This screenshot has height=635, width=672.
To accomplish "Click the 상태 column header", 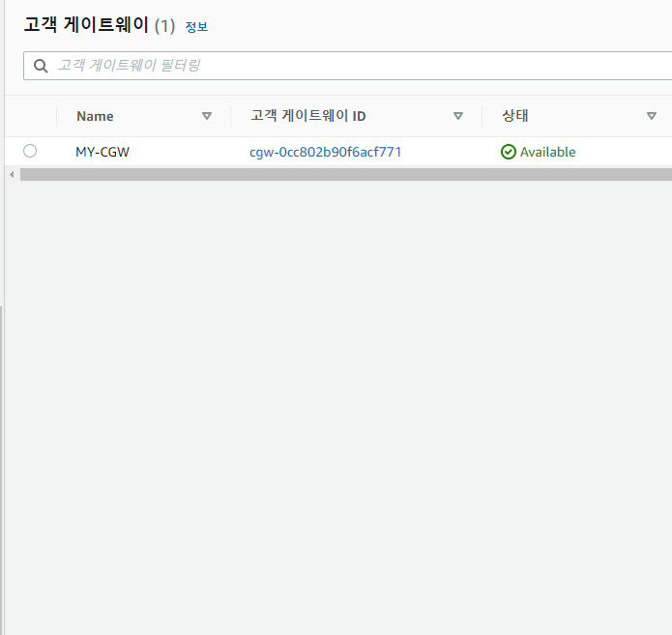I will point(515,116).
